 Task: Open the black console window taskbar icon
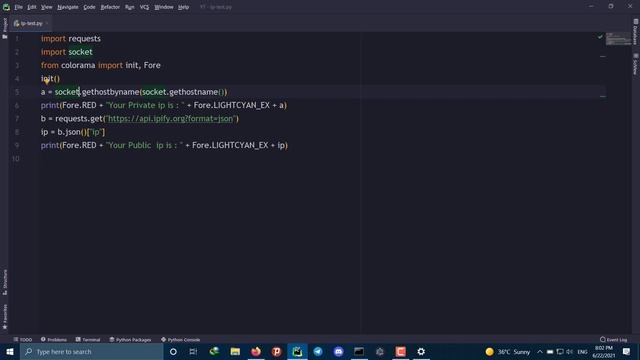(359, 351)
